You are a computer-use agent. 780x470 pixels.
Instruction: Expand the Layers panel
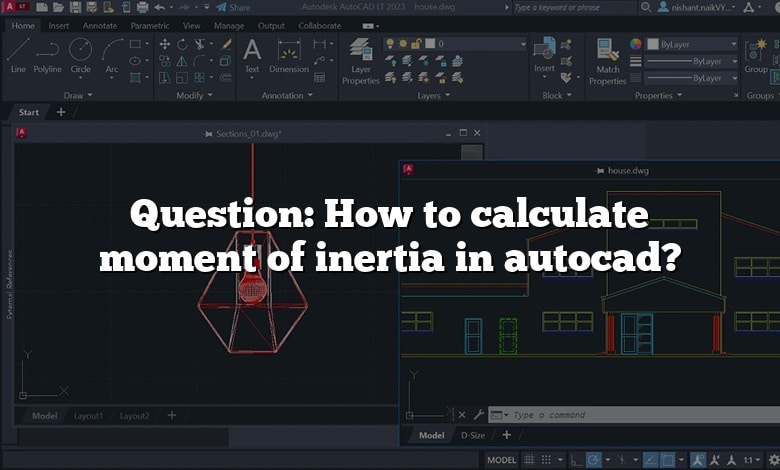(x=434, y=95)
